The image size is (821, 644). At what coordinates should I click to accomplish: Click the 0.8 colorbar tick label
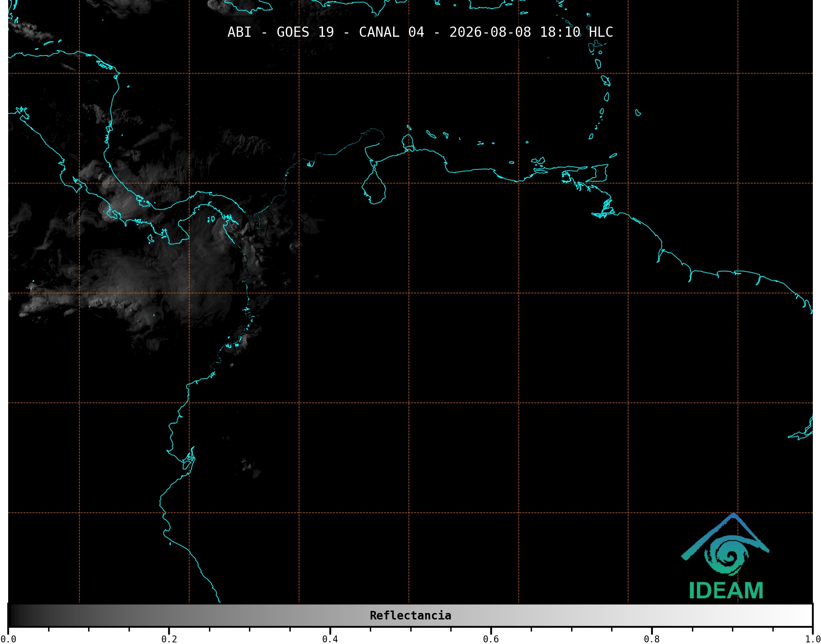pyautogui.click(x=652, y=639)
